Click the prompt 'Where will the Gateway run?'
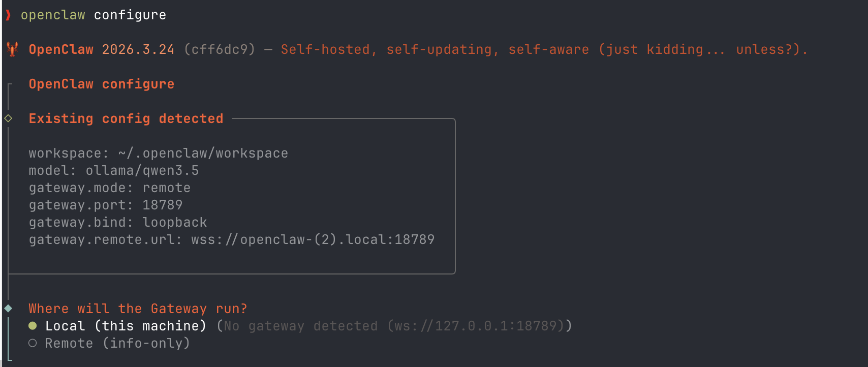 tap(138, 309)
